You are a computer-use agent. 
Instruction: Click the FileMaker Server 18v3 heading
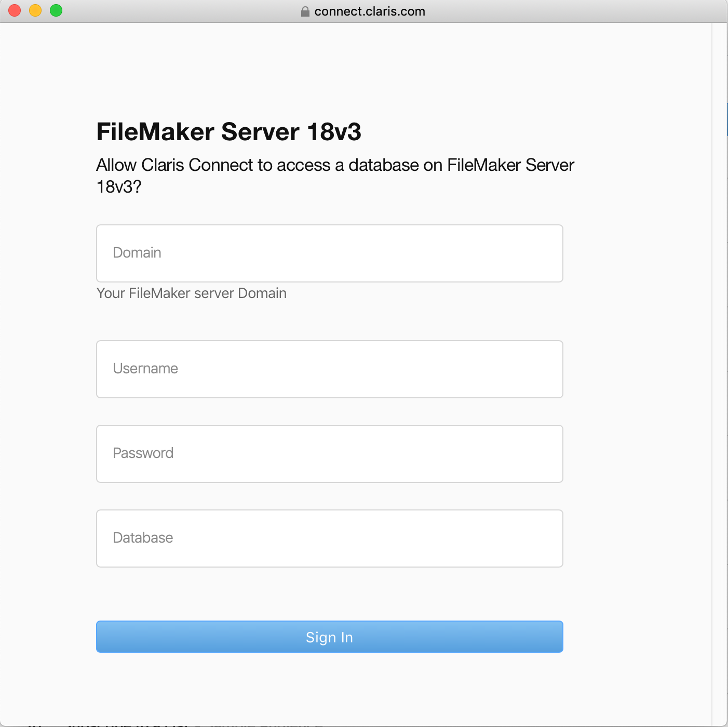[228, 131]
